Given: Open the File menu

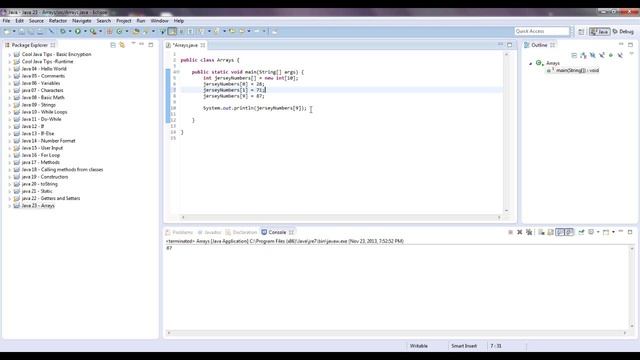Looking at the screenshot, I should pyautogui.click(x=7, y=20).
